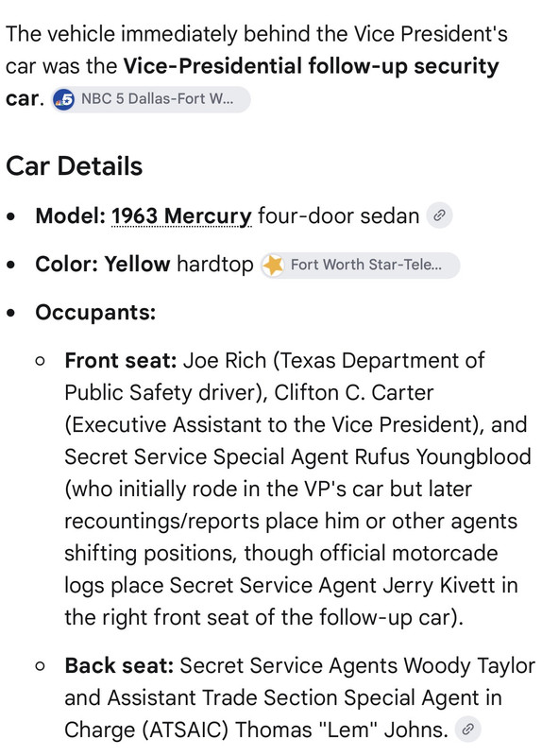Viewport: 559px width, 756px height.
Task: Click the hollow bullet before Front seat
Action: (41, 361)
